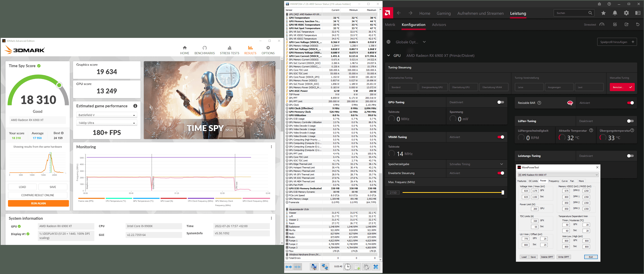Click HWiNFO clock reset timer icon
The width and height of the screenshot is (644, 274).
pyautogui.click(x=347, y=267)
